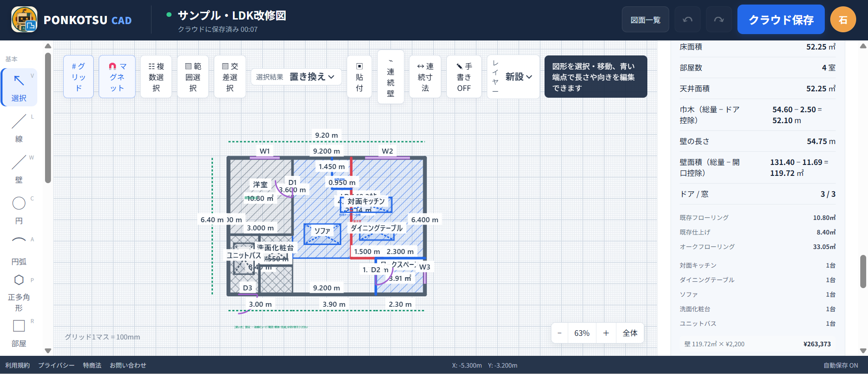Choose the 部屋 room tool
The height and width of the screenshot is (374, 868).
tap(19, 333)
